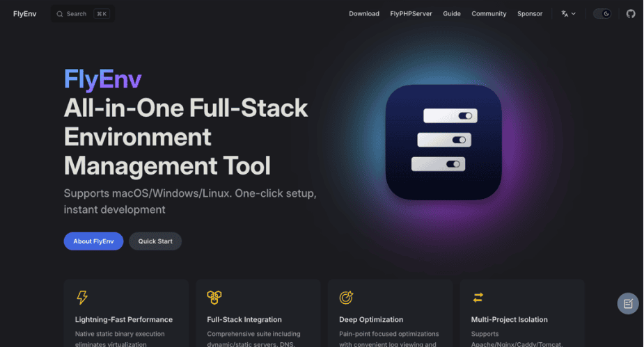
Task: Click the swap arrows Multi-Project Isolation icon
Action: tap(478, 298)
